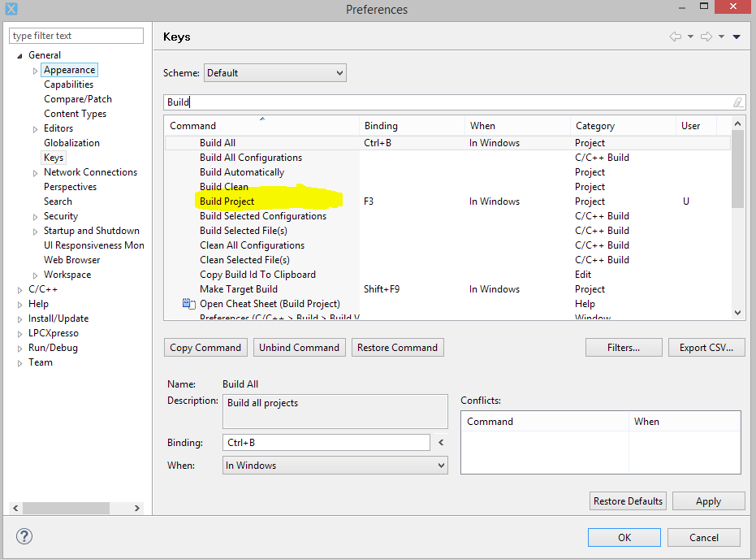Click the tree horizontal scroll right arrow
This screenshot has width=756, height=559.
137,508
